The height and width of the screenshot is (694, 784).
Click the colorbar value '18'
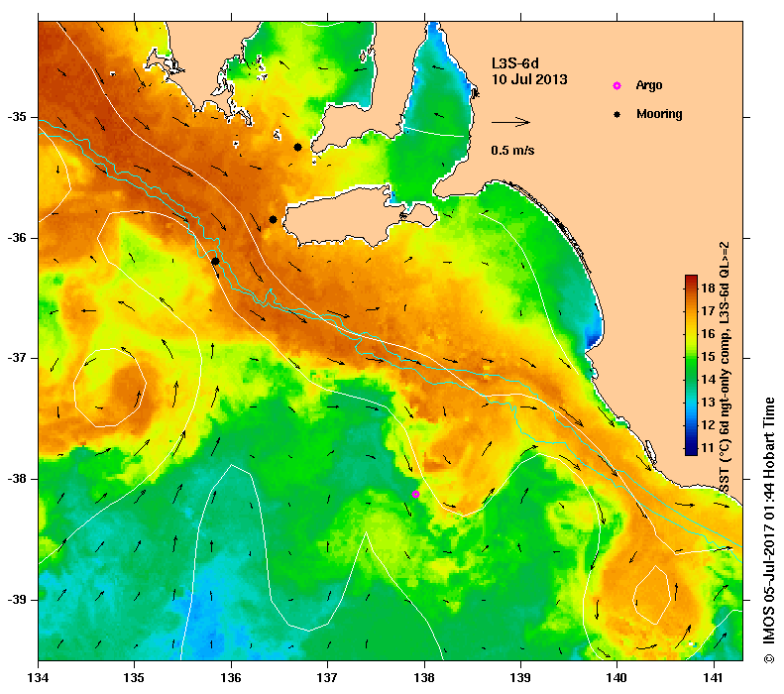708,288
